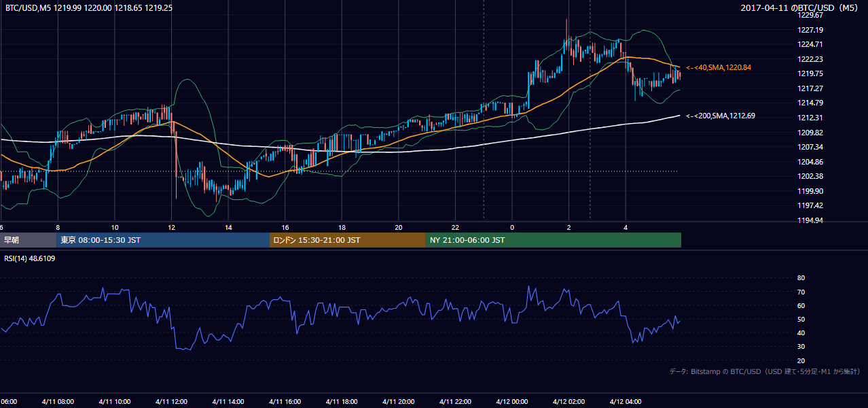Image resolution: width=868 pixels, height=408 pixels.
Task: Click the orange 40,SMA,1220.84 label
Action: pyautogui.click(x=719, y=67)
